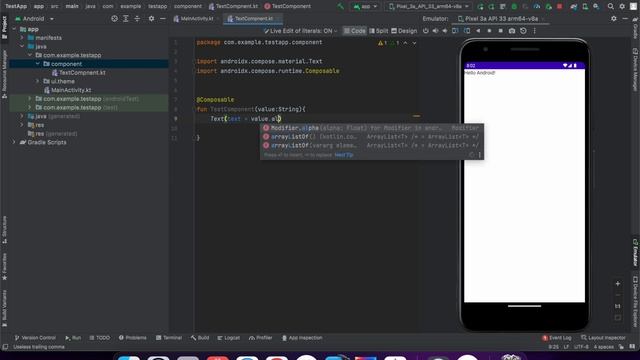The height and width of the screenshot is (360, 640).
Task: Click the emulator Home circle button
Action: click(489, 31)
